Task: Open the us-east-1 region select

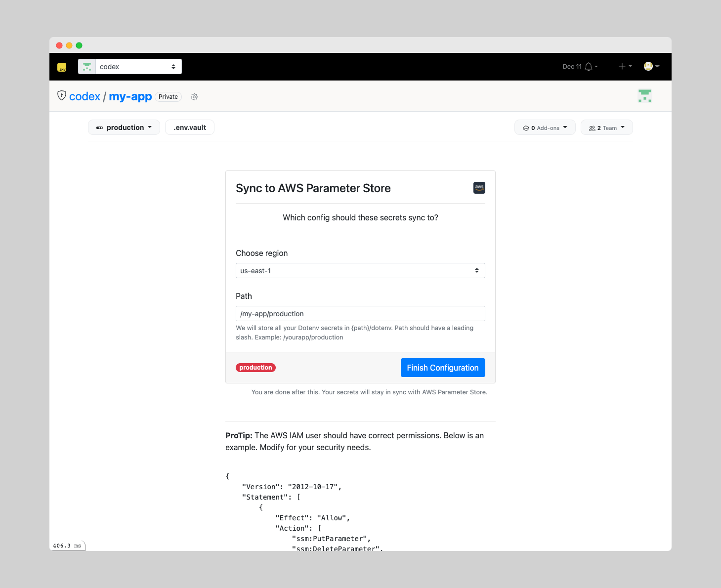Action: coord(360,271)
